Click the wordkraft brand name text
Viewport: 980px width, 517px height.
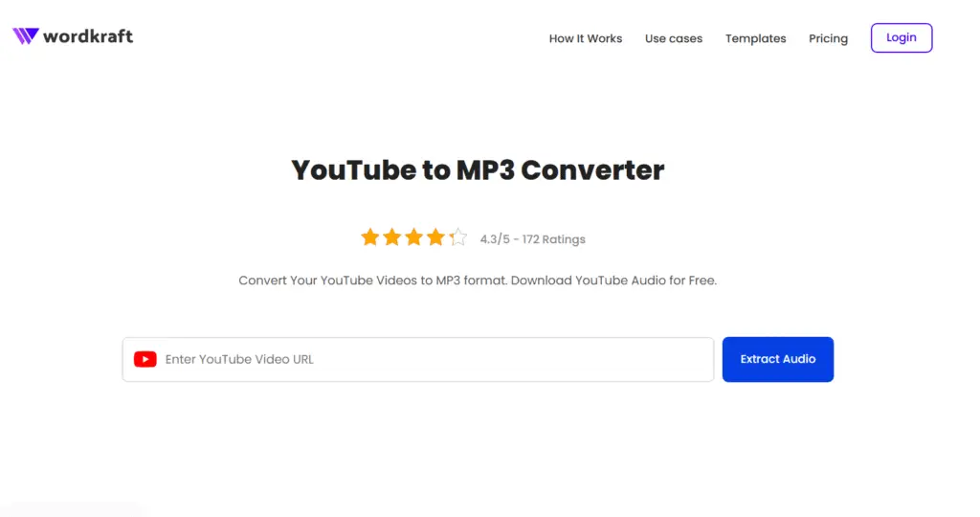88,36
